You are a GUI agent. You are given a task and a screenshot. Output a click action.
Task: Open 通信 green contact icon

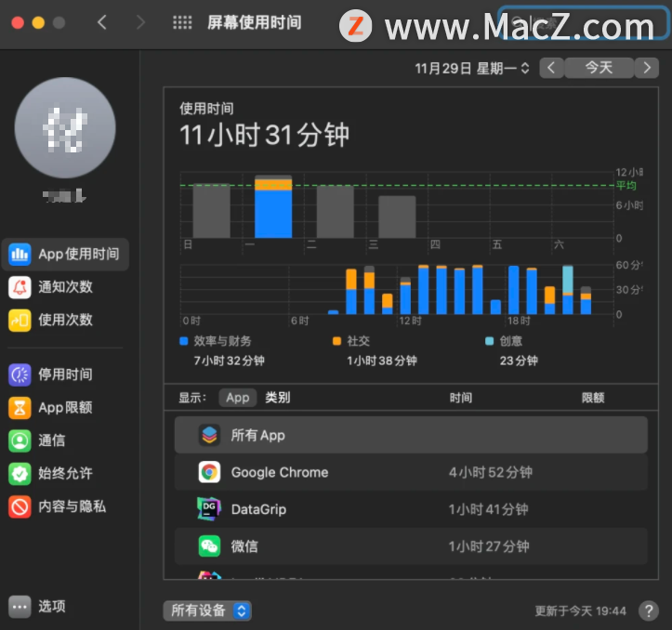pos(20,440)
